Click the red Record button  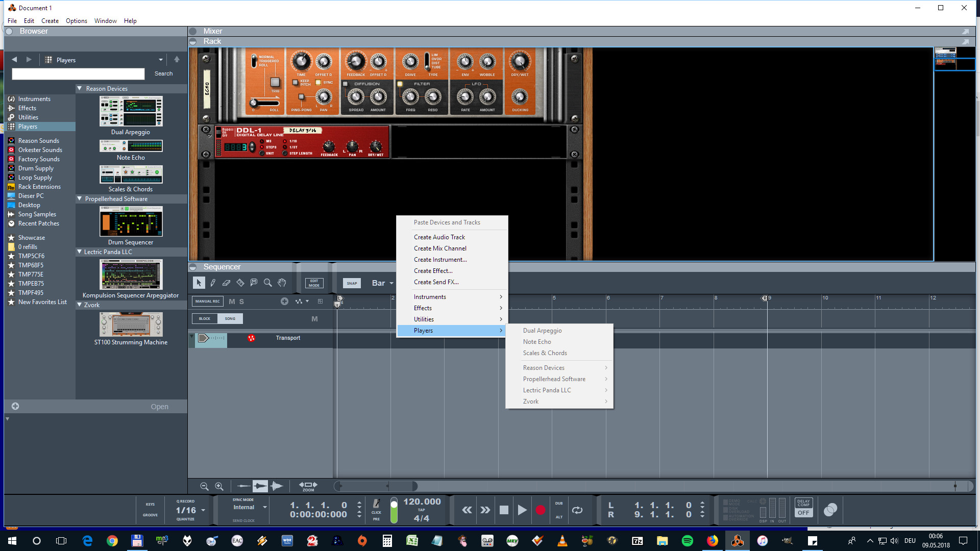[541, 510]
